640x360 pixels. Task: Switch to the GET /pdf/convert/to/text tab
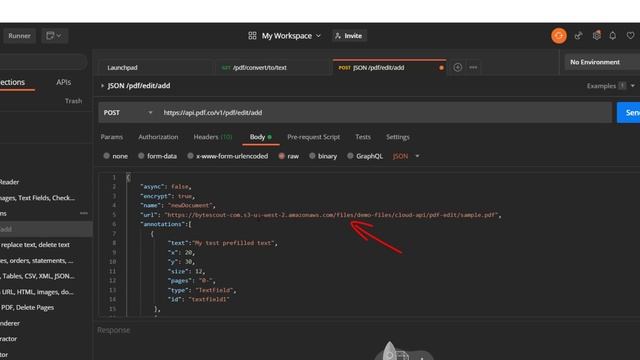[x=272, y=68]
